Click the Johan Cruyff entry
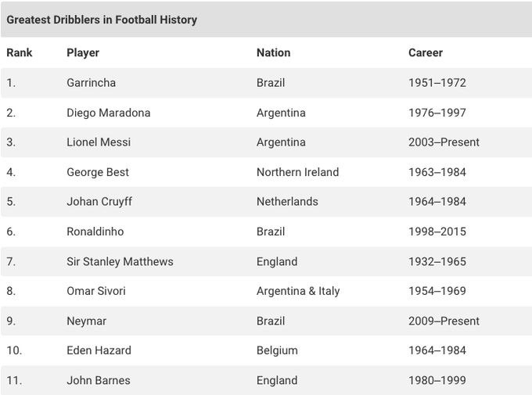 (99, 202)
